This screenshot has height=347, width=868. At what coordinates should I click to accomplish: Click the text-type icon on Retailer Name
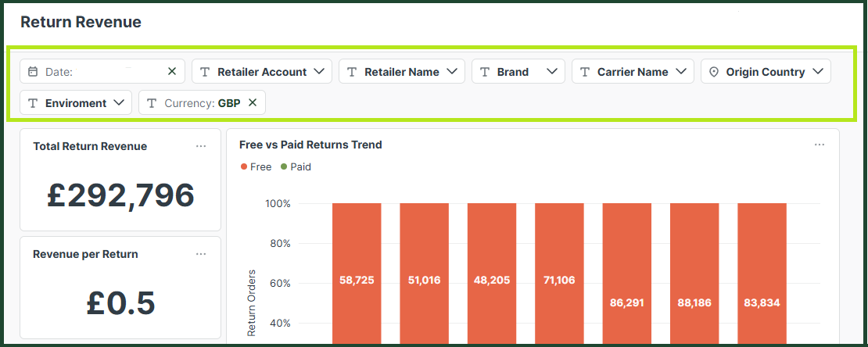352,72
